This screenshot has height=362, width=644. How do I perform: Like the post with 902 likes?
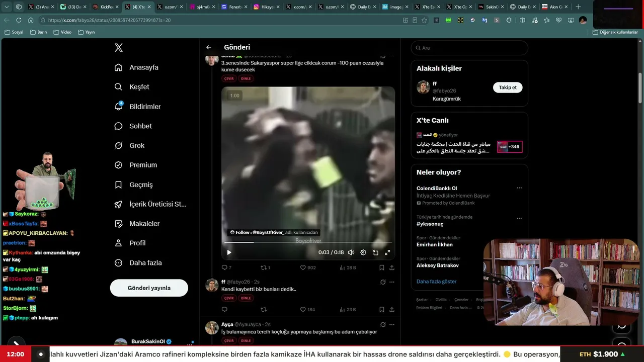(303, 267)
